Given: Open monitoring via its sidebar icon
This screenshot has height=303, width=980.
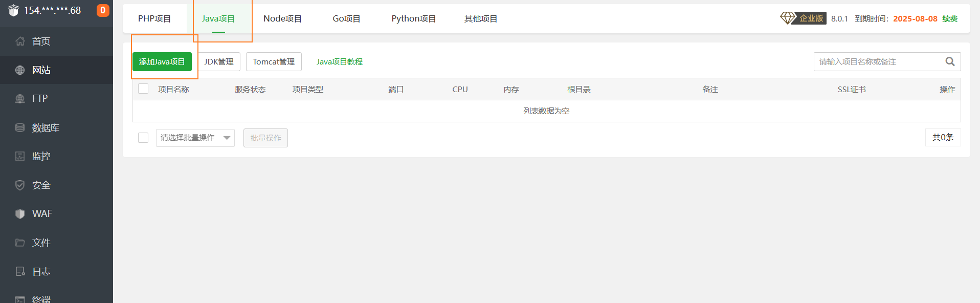Looking at the screenshot, I should point(20,156).
